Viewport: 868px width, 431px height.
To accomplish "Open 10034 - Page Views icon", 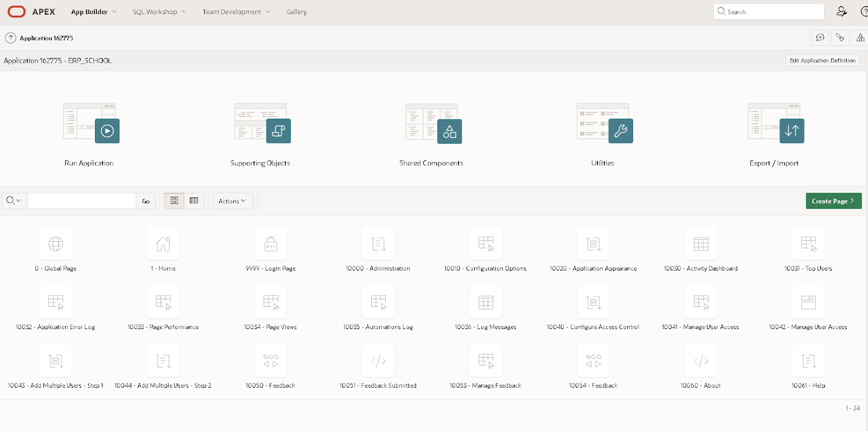I will point(271,303).
